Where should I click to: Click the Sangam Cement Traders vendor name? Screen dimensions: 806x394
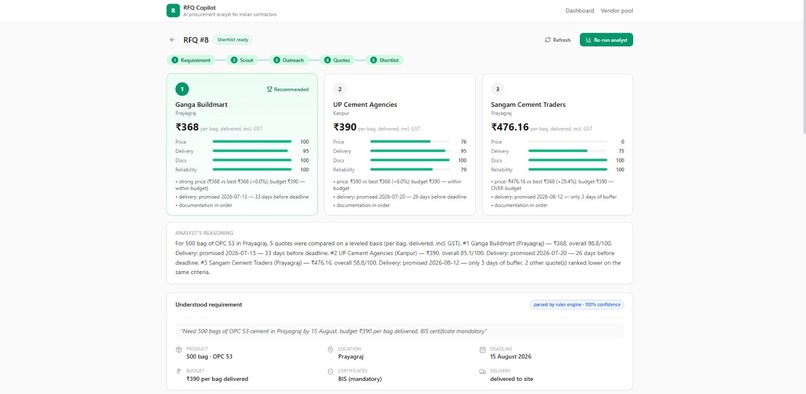(528, 104)
